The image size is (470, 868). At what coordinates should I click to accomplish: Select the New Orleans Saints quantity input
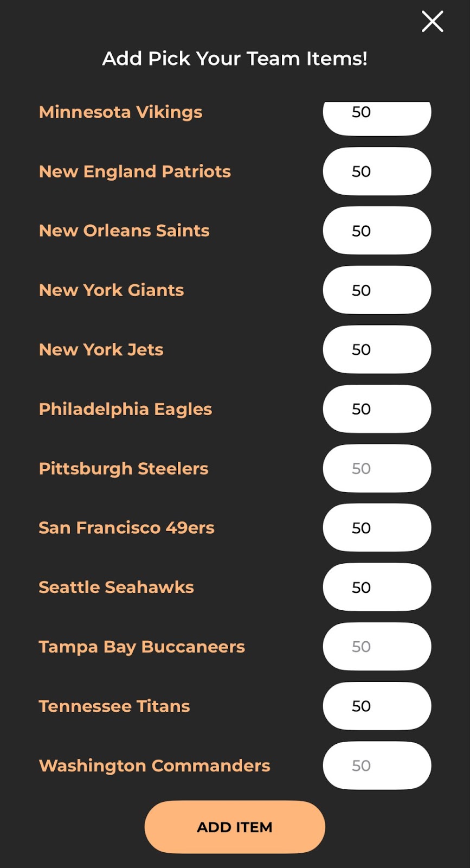[377, 231]
